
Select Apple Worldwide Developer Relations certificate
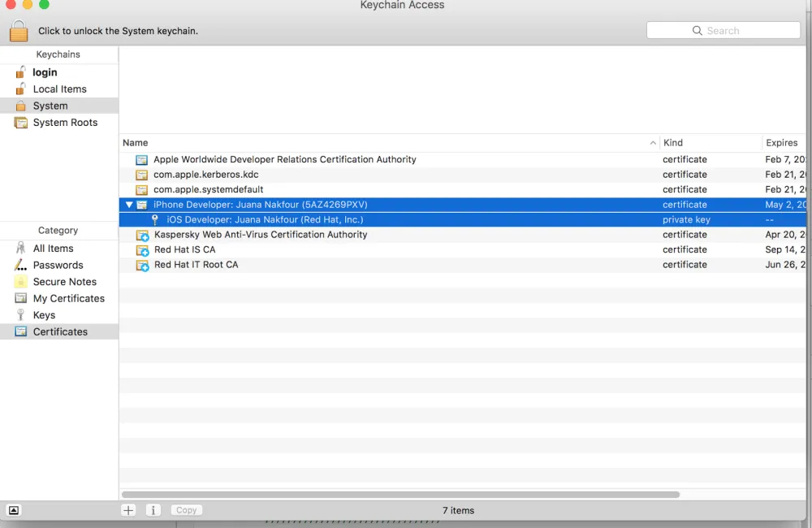coord(463,159)
